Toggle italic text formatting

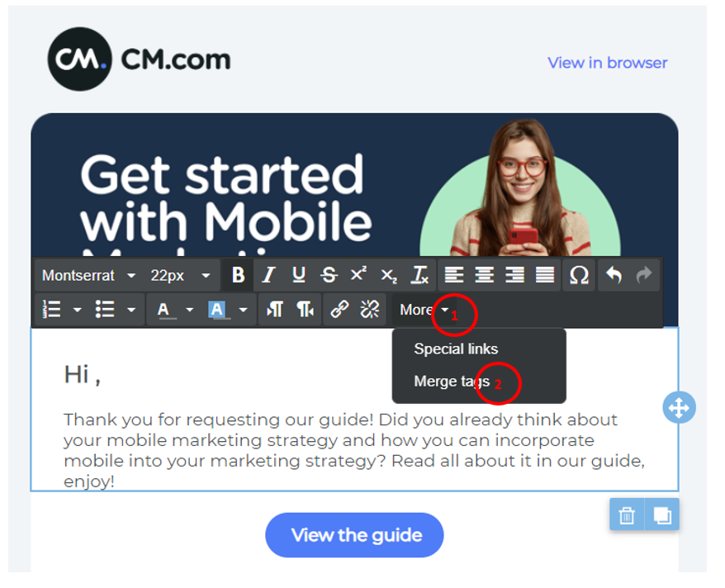pos(268,276)
